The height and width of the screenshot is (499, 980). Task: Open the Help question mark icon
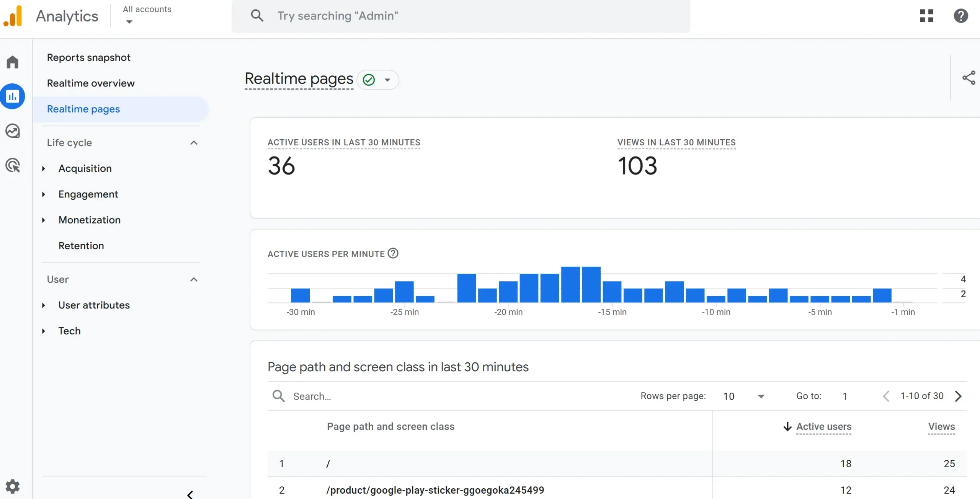(x=960, y=16)
